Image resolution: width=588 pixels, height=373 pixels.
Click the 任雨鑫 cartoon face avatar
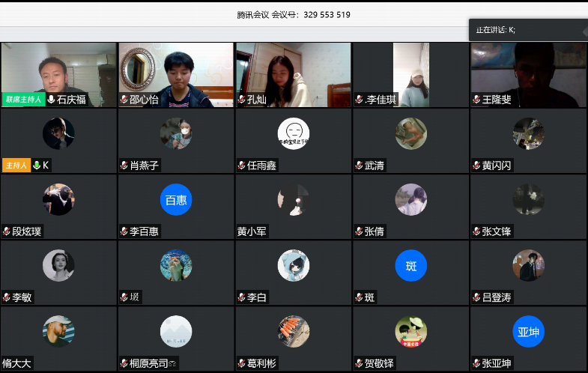[294, 133]
